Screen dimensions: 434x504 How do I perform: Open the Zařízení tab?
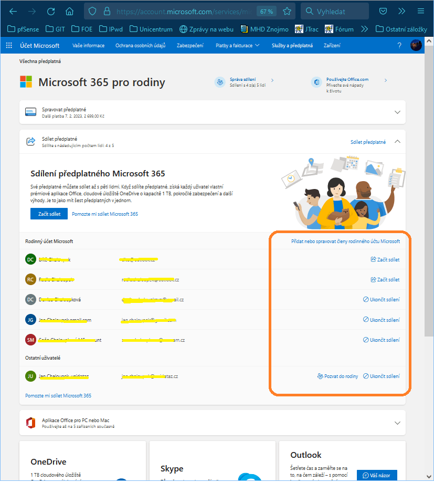[x=332, y=46]
